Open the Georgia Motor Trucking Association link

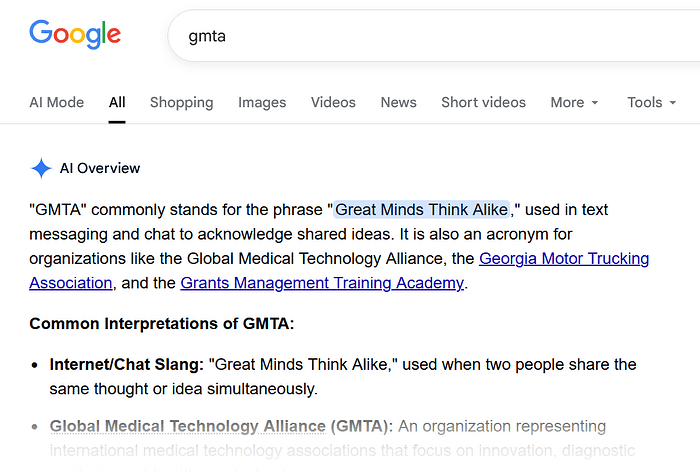click(x=564, y=259)
